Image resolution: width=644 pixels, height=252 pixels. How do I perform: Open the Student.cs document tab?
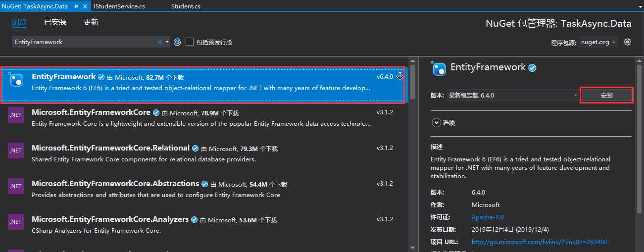[x=186, y=6]
